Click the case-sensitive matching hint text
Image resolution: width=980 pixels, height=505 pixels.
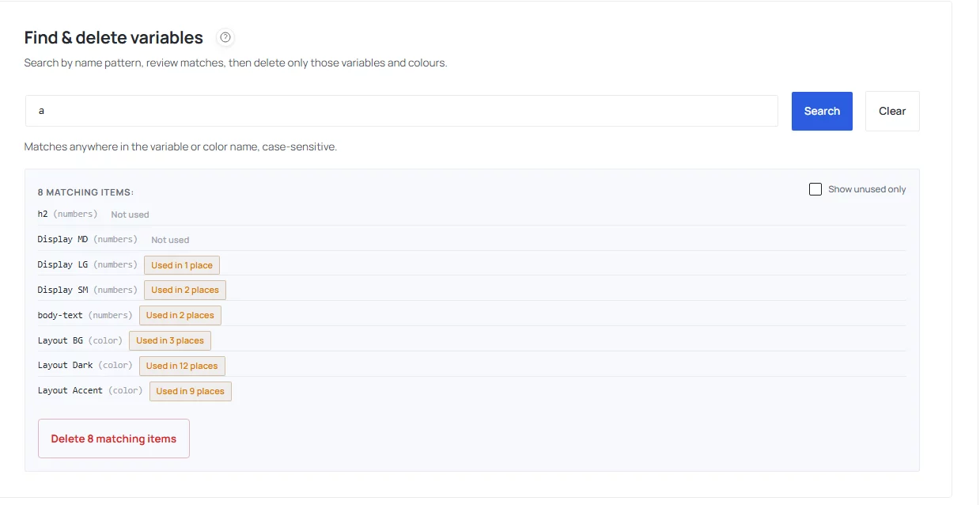(x=180, y=147)
